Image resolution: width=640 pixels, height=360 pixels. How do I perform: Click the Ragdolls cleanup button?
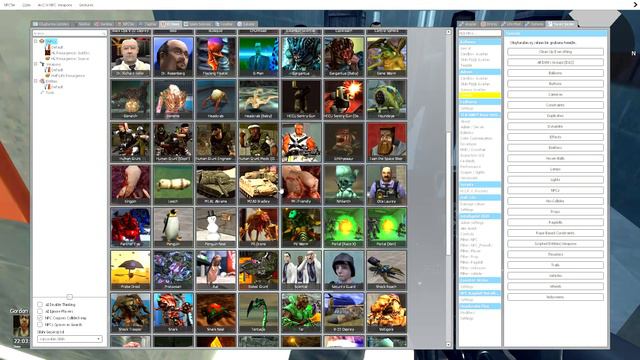coord(555,222)
